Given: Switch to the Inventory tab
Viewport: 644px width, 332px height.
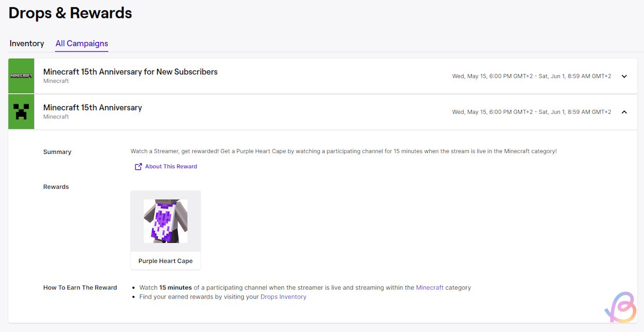Looking at the screenshot, I should pyautogui.click(x=26, y=44).
